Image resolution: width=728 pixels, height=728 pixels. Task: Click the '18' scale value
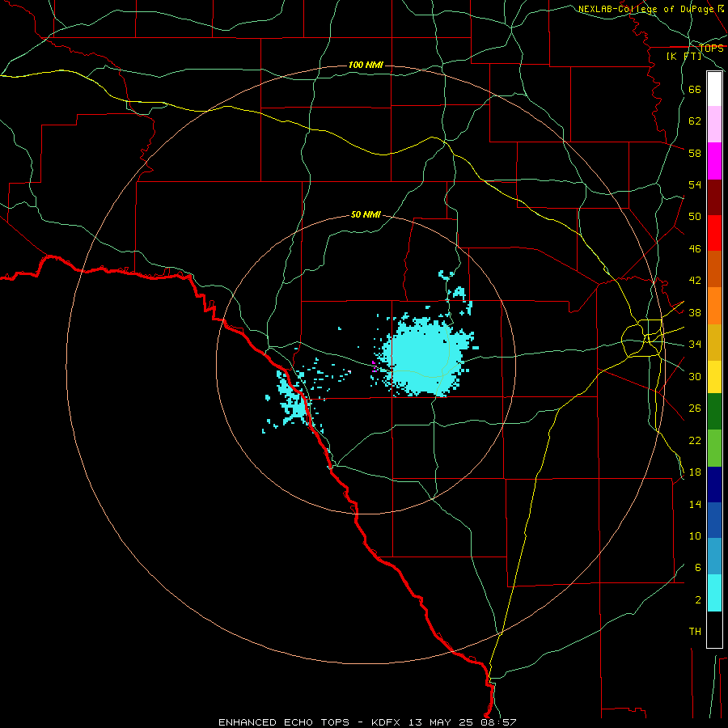pos(695,472)
